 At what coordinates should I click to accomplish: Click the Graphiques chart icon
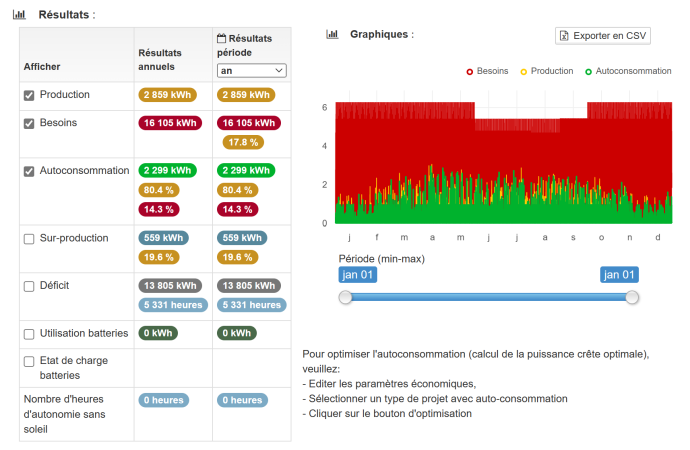332,34
